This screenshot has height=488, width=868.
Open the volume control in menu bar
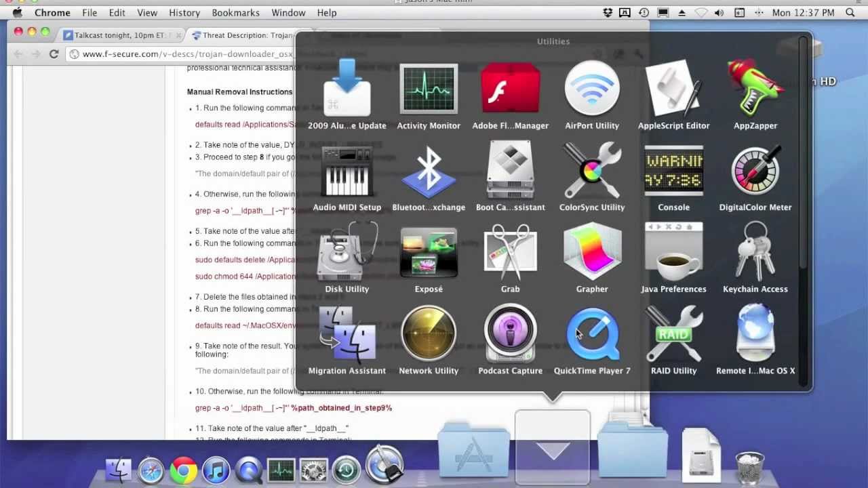(719, 13)
